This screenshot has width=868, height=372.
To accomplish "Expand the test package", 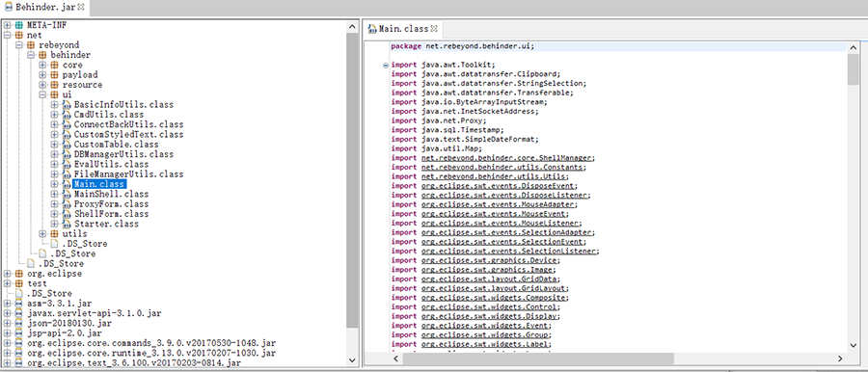I will pos(7,283).
